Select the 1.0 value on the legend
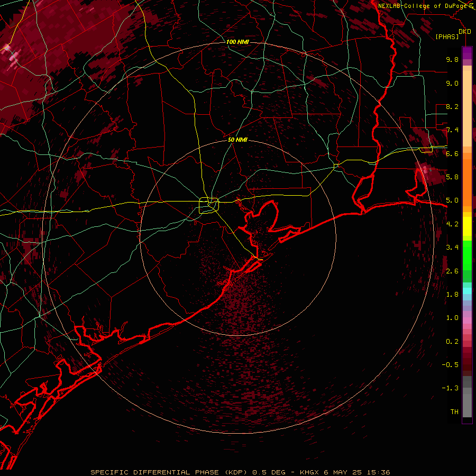The width and height of the screenshot is (476, 476). click(452, 317)
